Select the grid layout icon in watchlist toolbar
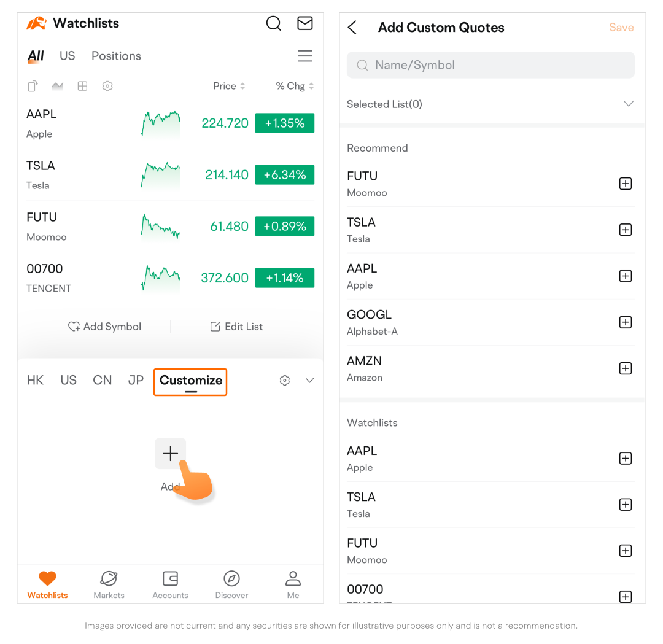Viewport: 663px width, 644px height. pyautogui.click(x=82, y=87)
